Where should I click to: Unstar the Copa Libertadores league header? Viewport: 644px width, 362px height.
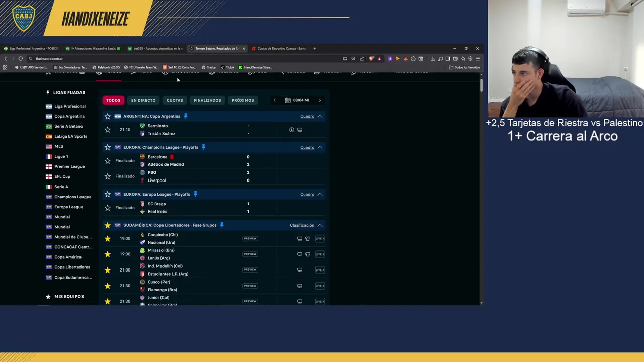[107, 225]
